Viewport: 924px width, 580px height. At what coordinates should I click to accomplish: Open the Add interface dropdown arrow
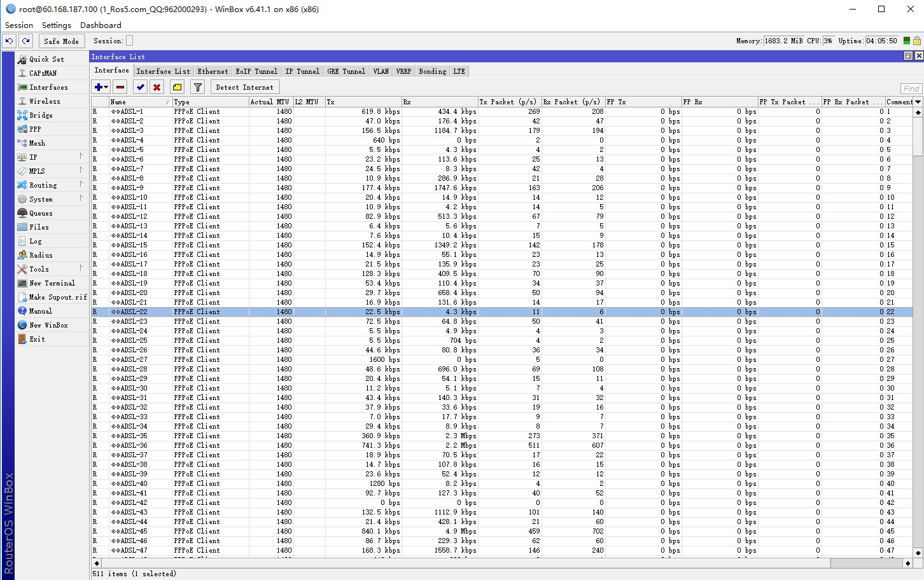106,87
